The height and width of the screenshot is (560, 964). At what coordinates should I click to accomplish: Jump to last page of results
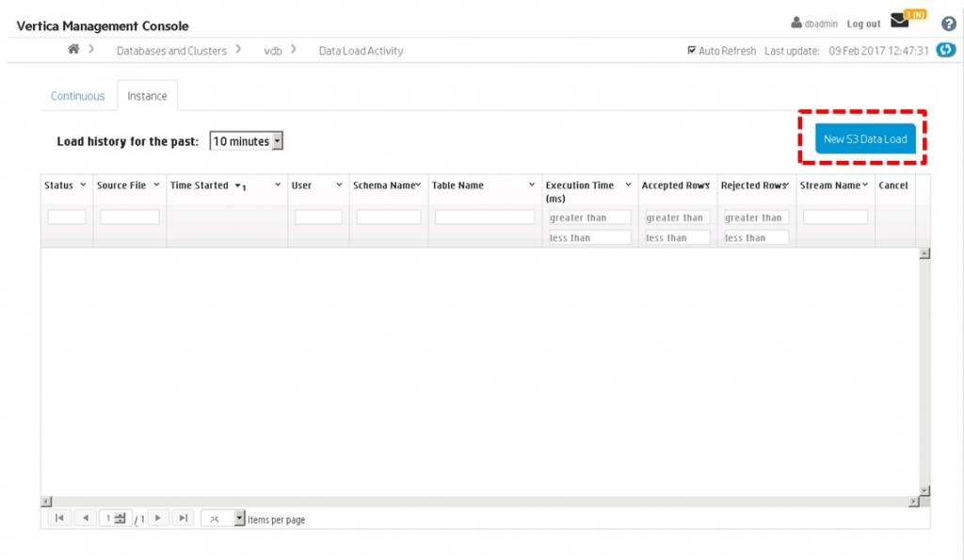click(184, 518)
